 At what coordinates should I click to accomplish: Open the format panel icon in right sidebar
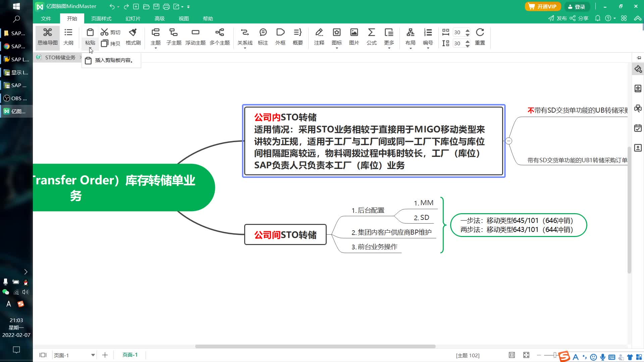point(638,69)
